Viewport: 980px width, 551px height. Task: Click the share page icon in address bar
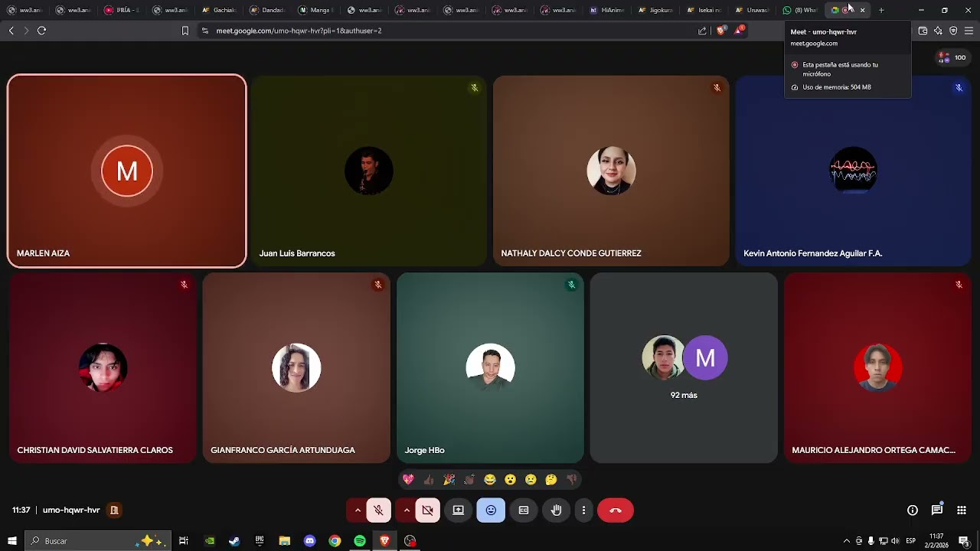[x=702, y=31]
